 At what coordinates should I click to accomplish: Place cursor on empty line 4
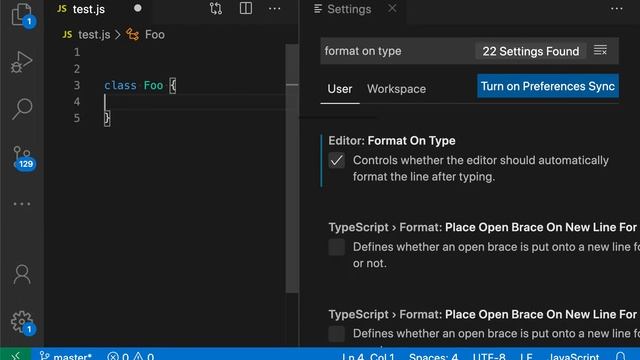[x=194, y=102]
